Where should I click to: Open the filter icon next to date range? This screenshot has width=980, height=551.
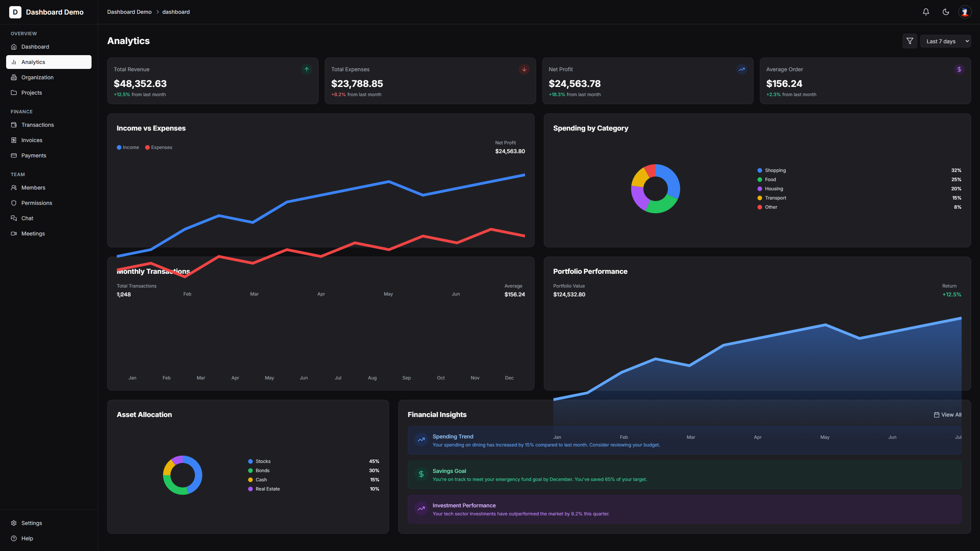tap(910, 41)
